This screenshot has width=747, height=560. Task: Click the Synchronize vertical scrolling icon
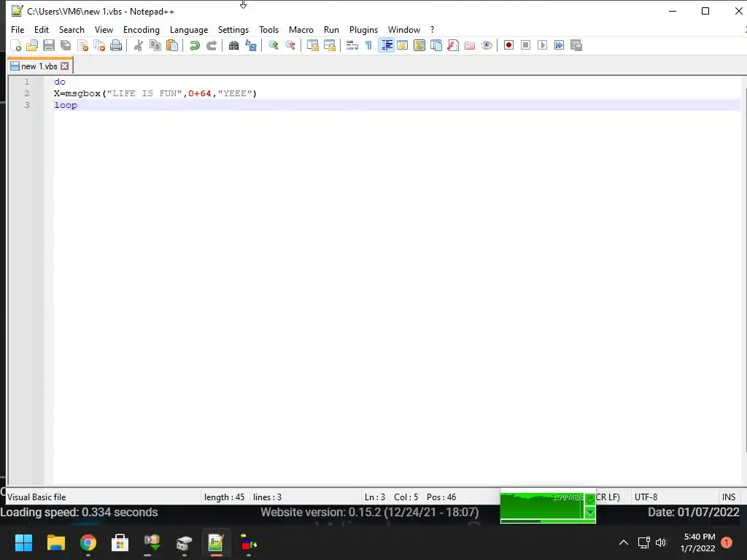click(312, 45)
